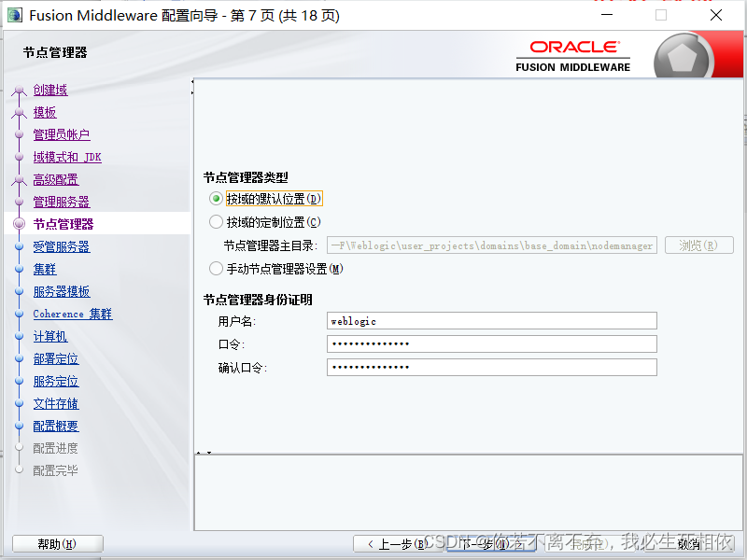Click the 集群 step bullet icon
Viewport: 747px width, 560px height.
pyautogui.click(x=19, y=269)
